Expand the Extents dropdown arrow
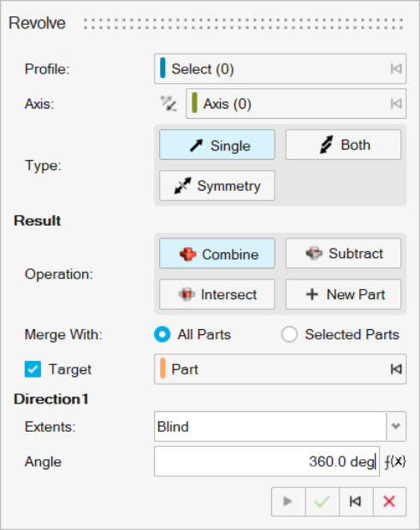Viewport: 420px width, 530px height. pyautogui.click(x=396, y=427)
